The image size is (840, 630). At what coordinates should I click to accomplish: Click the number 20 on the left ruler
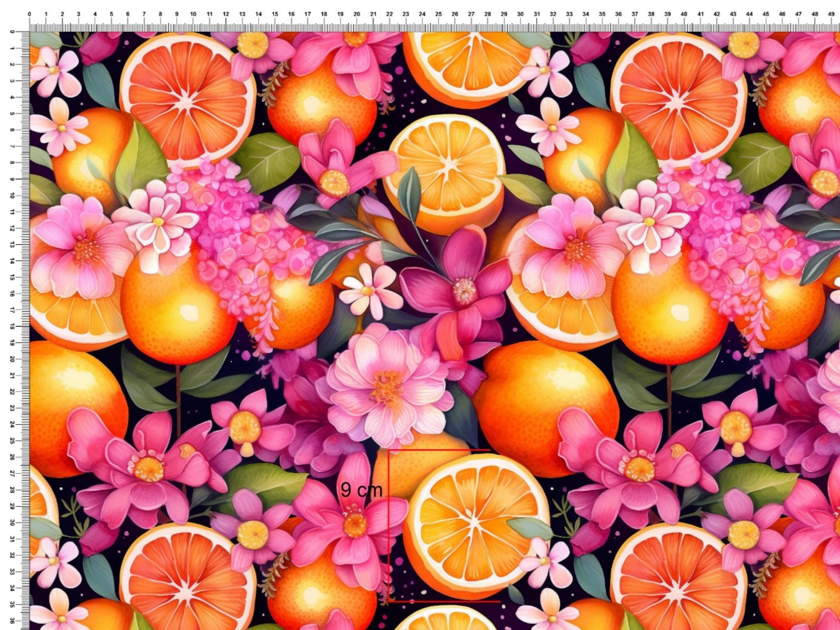pyautogui.click(x=13, y=359)
